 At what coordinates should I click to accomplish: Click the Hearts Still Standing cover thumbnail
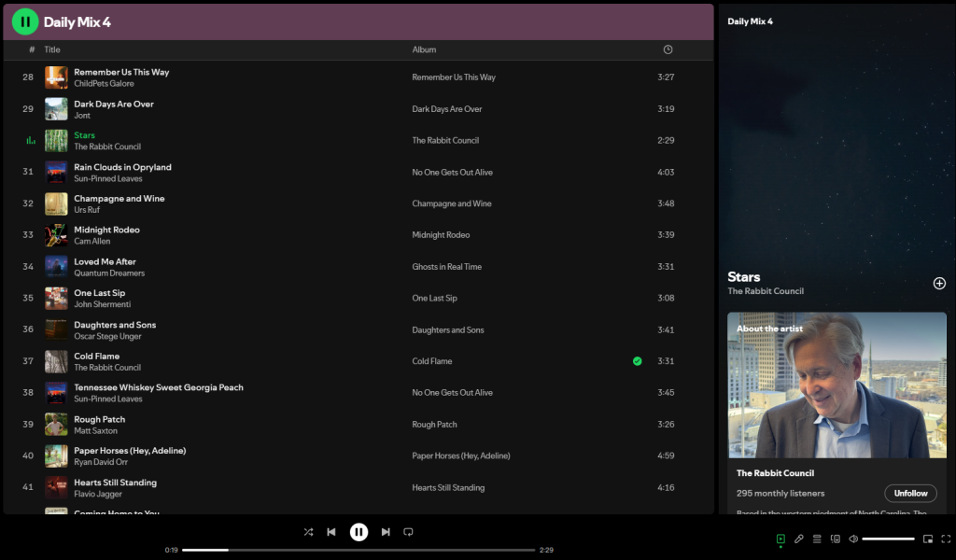[56, 487]
